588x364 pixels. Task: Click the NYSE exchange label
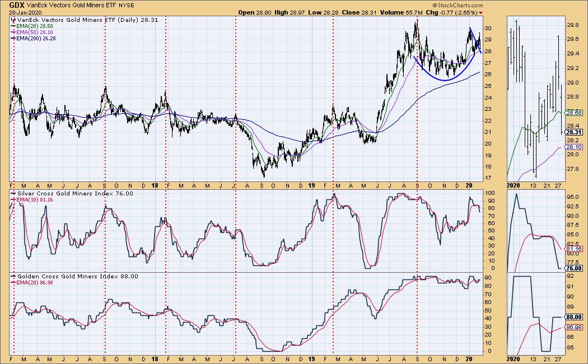click(128, 6)
